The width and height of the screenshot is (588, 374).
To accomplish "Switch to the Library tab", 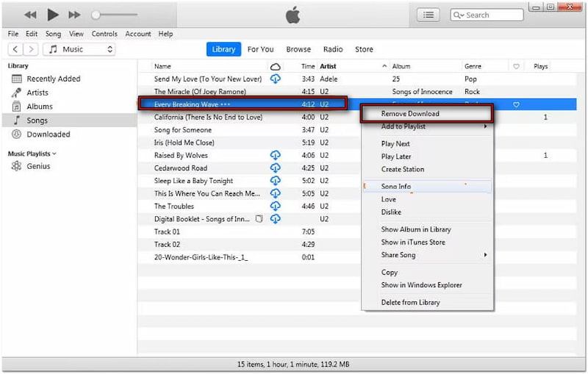I will (223, 49).
